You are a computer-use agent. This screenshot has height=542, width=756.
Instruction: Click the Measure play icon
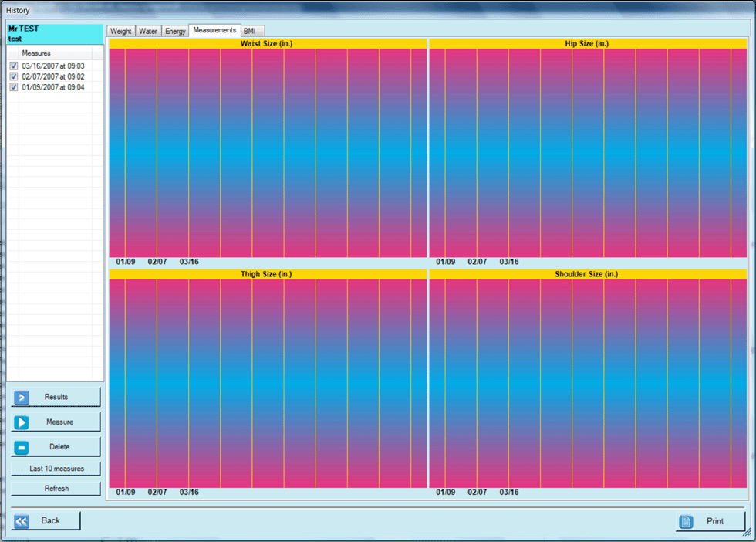pyautogui.click(x=22, y=422)
